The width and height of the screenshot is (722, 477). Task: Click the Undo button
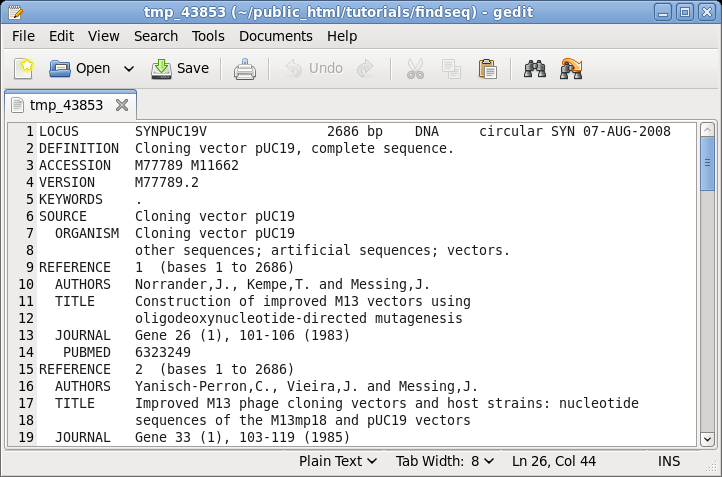pyautogui.click(x=314, y=69)
